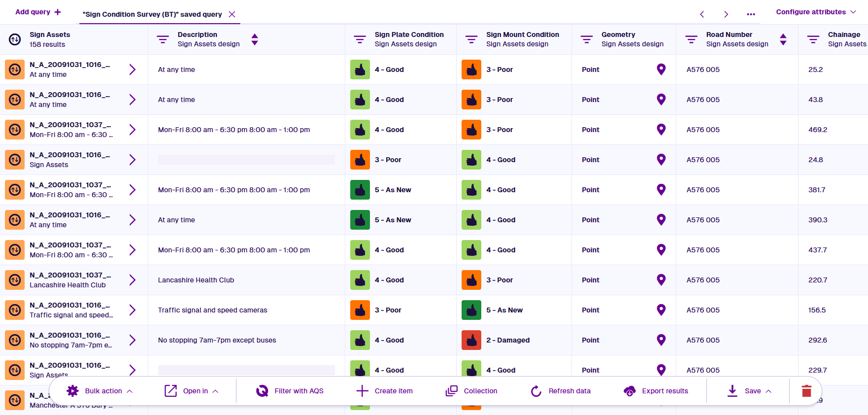Toggle sort order on Description column
The height and width of the screenshot is (415, 868).
(255, 39)
